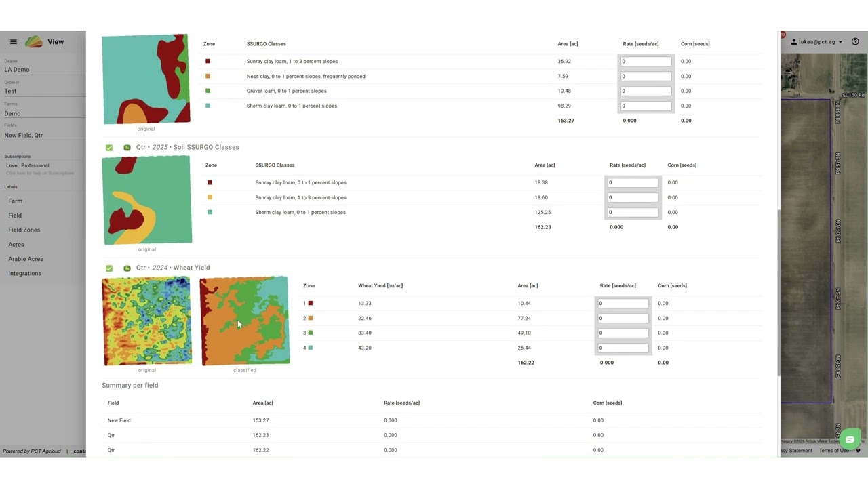
Task: Open the help question mark icon
Action: coord(855,41)
